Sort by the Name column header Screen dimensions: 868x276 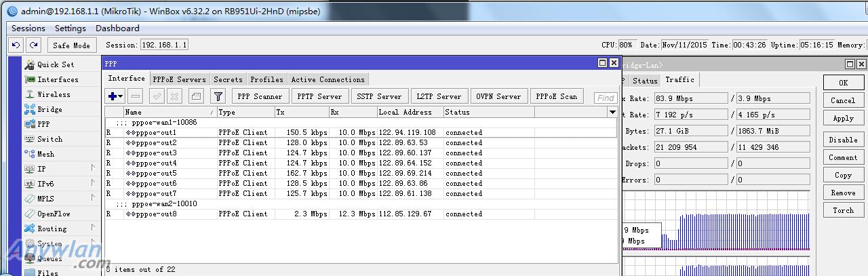point(170,112)
